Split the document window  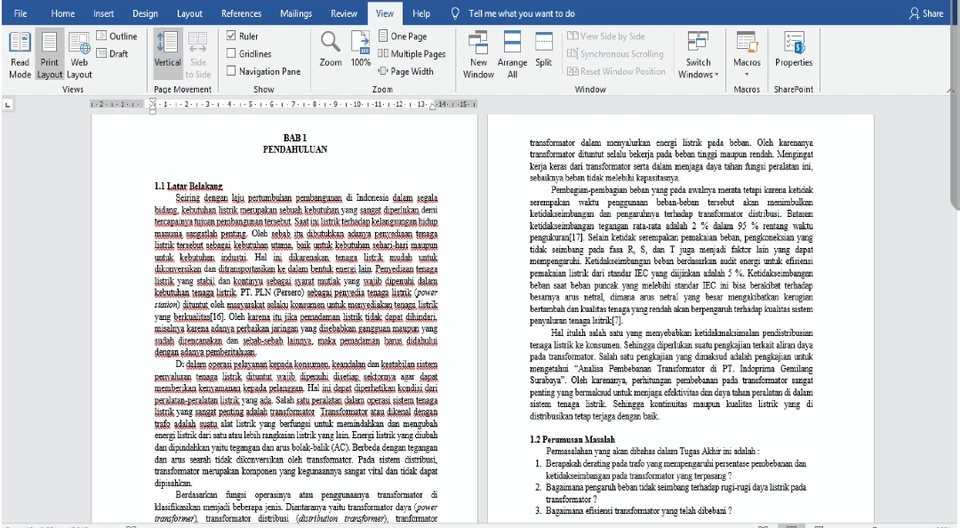tap(543, 49)
